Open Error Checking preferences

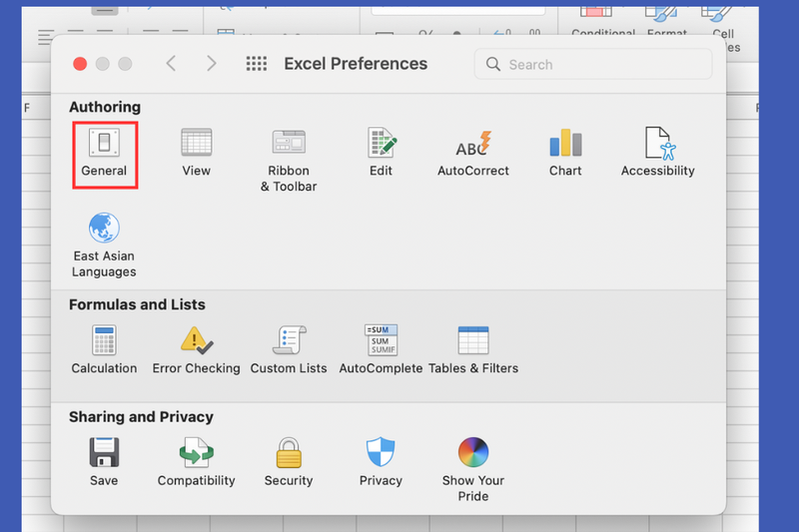[196, 349]
